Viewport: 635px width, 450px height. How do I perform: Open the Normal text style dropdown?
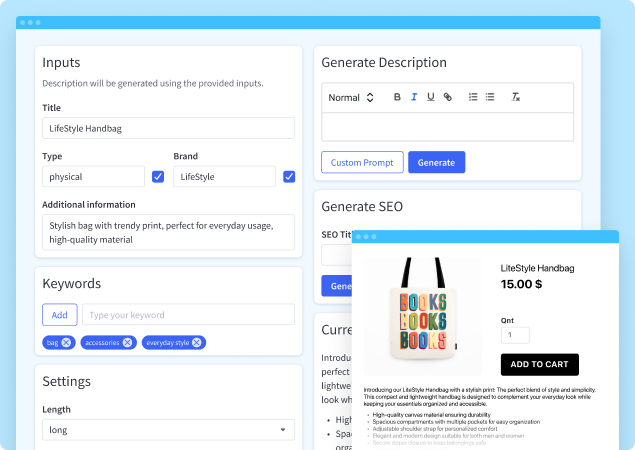(351, 97)
